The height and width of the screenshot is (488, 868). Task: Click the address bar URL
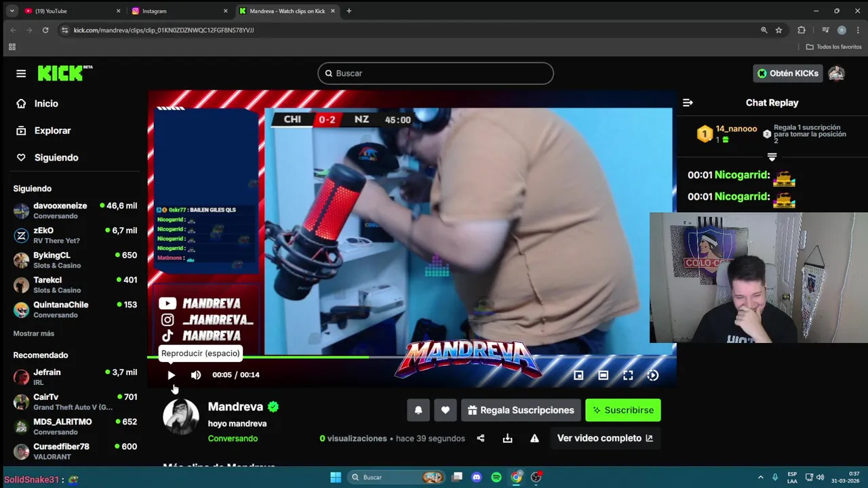163,30
